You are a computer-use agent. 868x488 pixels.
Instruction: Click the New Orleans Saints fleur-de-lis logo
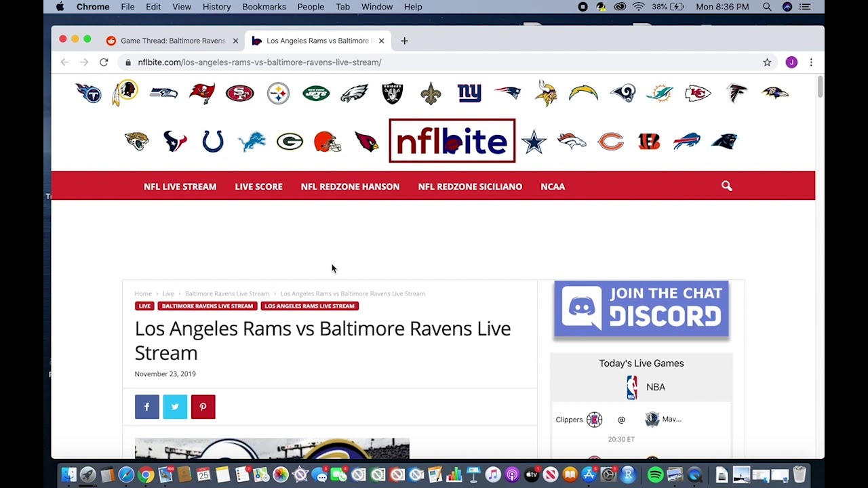pos(431,94)
